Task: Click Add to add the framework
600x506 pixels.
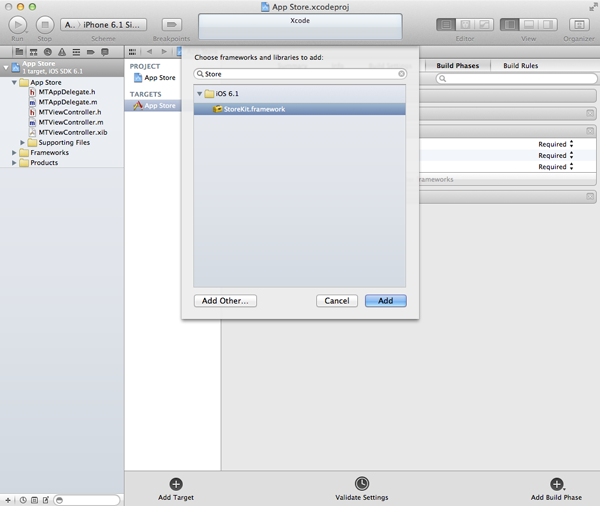Action: coord(386,301)
